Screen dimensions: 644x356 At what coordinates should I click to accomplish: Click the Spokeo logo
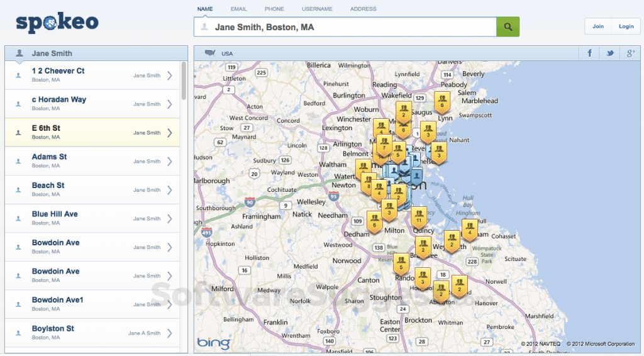(x=57, y=23)
